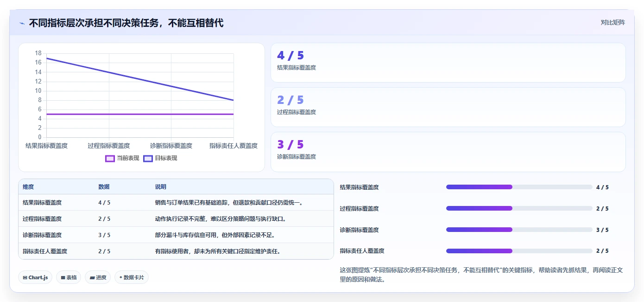The width and height of the screenshot is (644, 302).
Task: Select the 诊断指标覆盖度 table row cell
Action: (42, 235)
